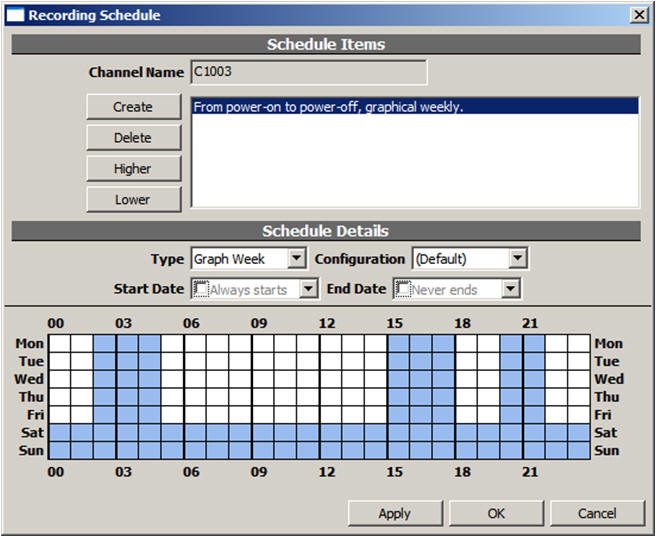
Task: Close the Recording Schedule dialog
Action: [x=638, y=15]
